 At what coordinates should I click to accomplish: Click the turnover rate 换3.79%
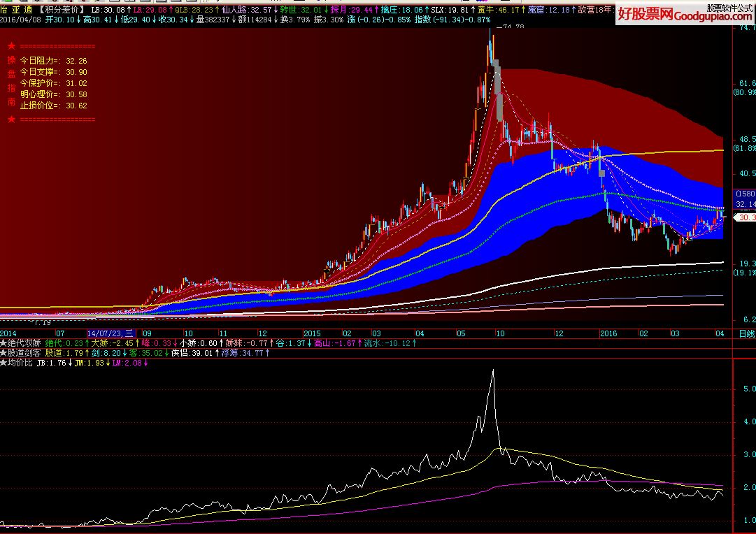[x=294, y=20]
